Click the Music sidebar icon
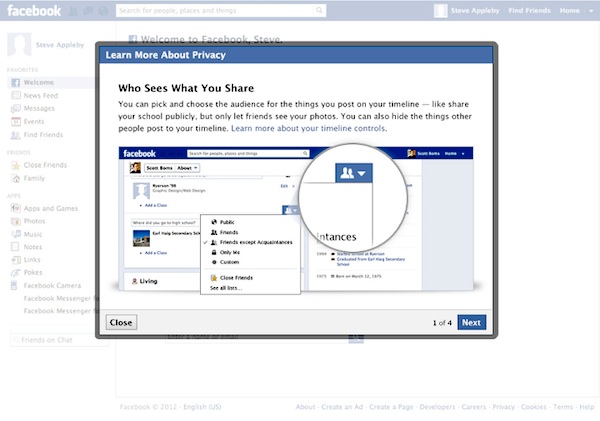 coord(16,234)
